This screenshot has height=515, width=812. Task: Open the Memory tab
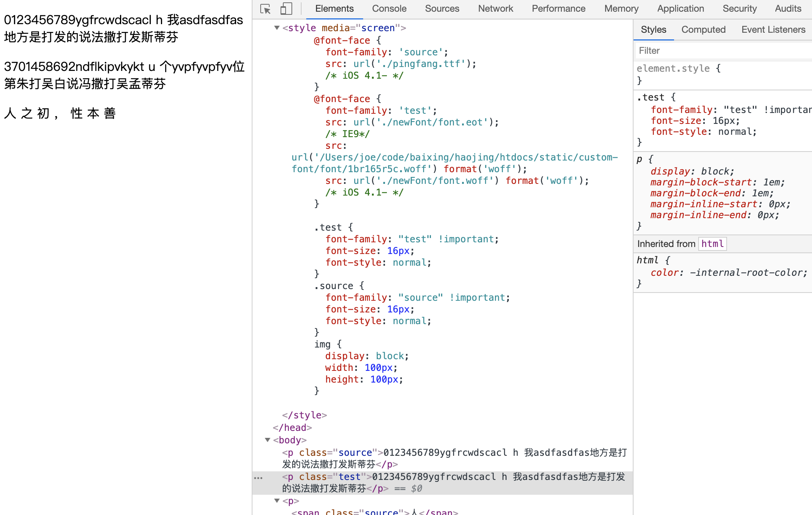tap(621, 9)
